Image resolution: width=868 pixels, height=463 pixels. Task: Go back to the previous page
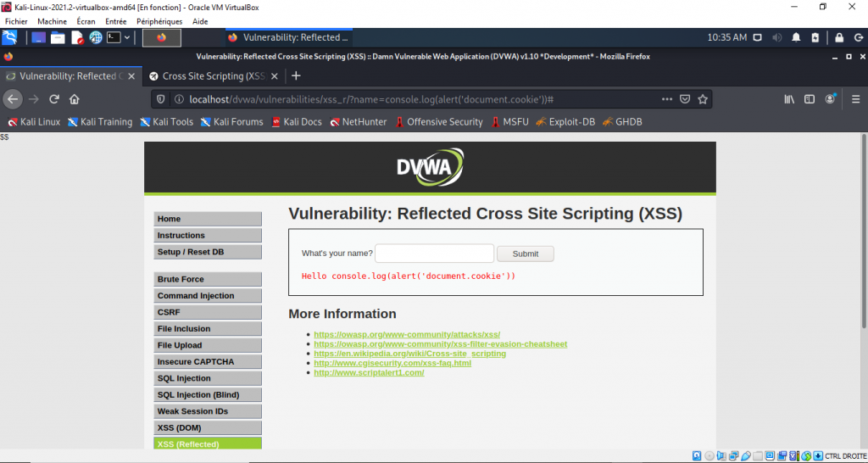tap(13, 99)
